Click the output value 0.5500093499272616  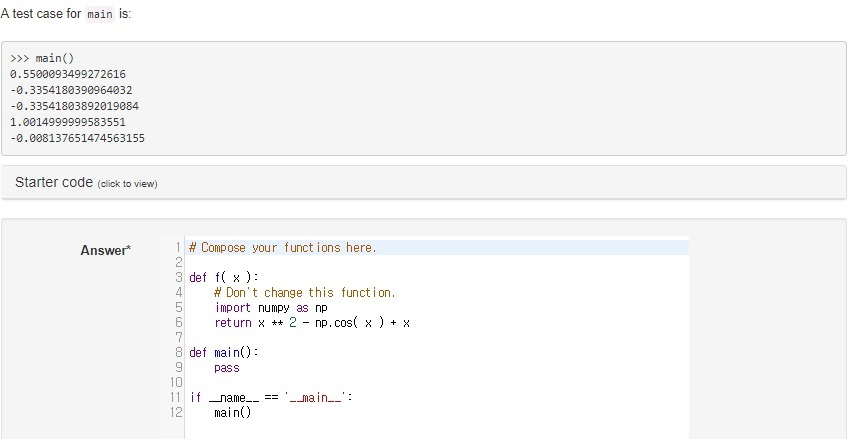click(67, 74)
